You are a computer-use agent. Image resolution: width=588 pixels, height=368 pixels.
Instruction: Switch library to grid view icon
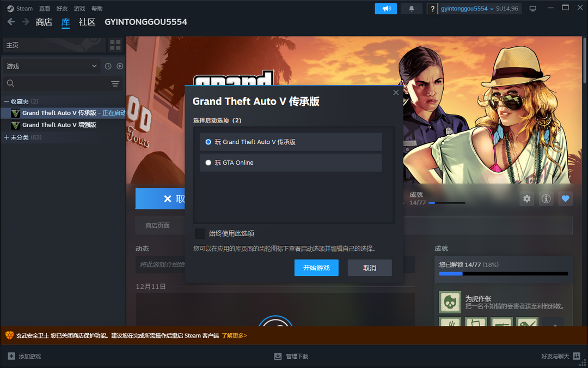115,45
